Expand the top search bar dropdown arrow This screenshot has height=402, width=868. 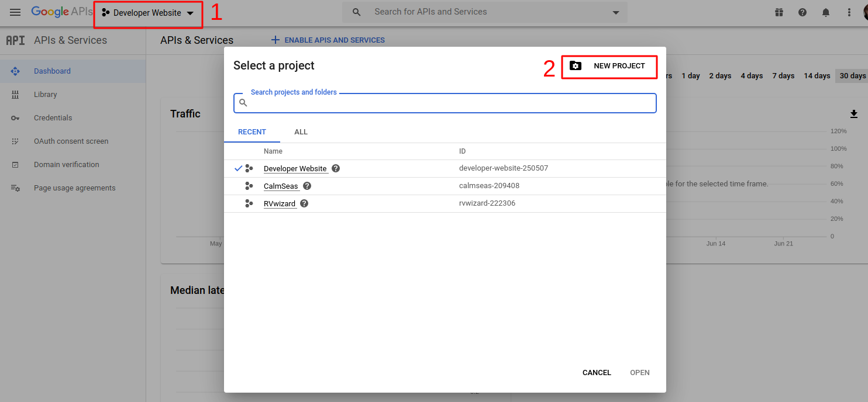615,13
